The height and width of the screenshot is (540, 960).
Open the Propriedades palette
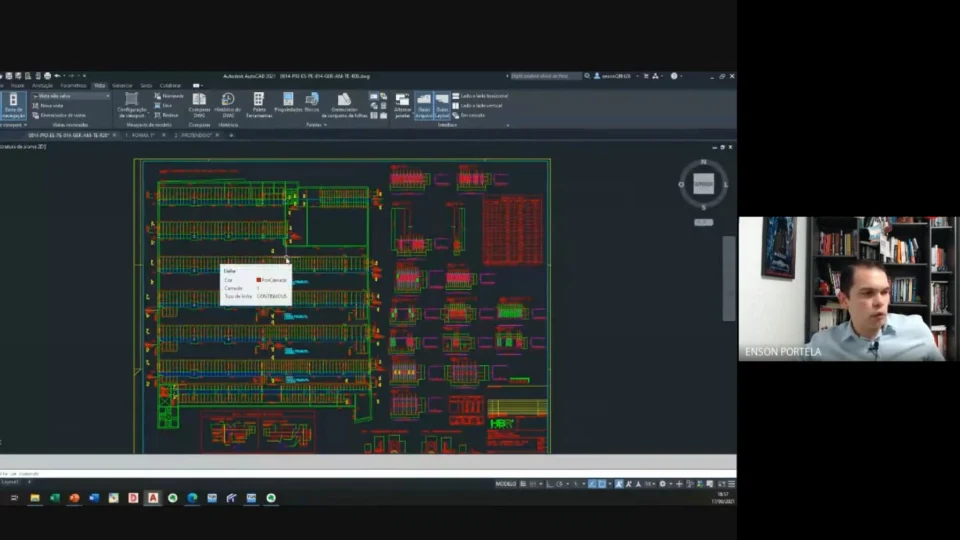tap(288, 105)
